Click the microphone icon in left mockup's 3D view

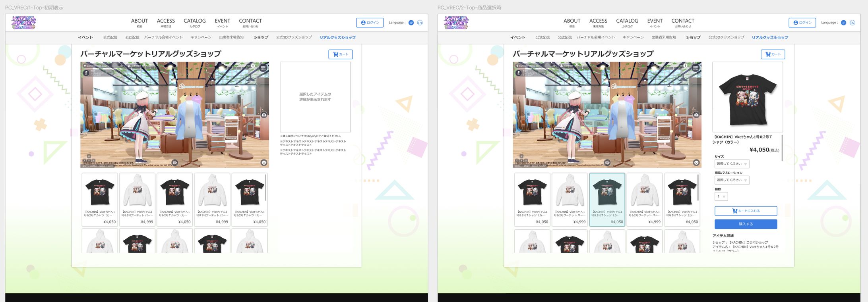[x=86, y=73]
